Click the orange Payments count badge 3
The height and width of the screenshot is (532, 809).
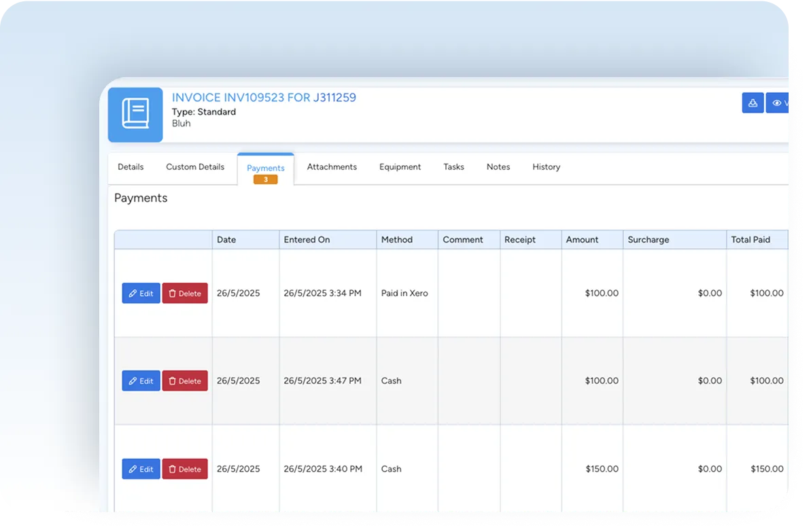[266, 179]
